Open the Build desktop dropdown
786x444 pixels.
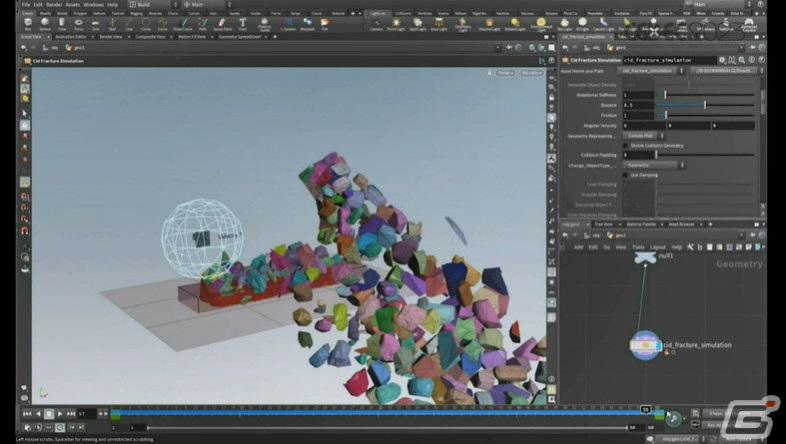pos(153,5)
